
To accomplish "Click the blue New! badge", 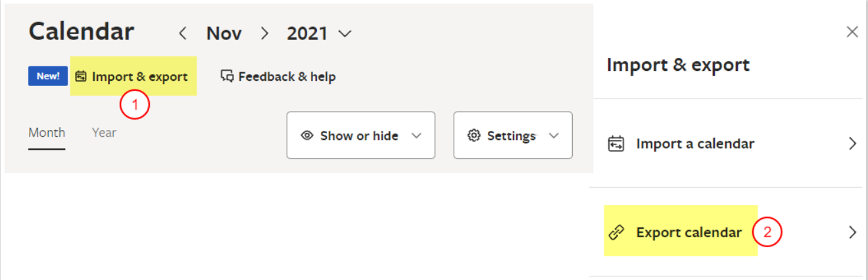I will click(x=48, y=76).
